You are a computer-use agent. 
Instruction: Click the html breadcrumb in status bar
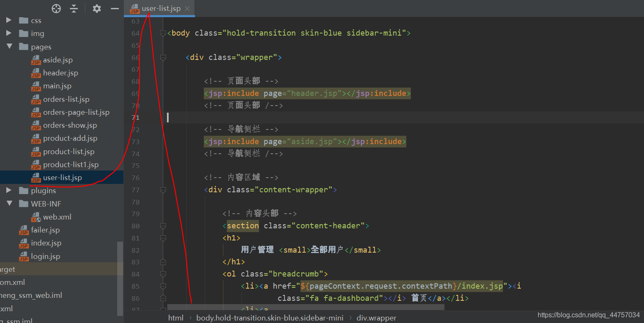[x=176, y=318]
